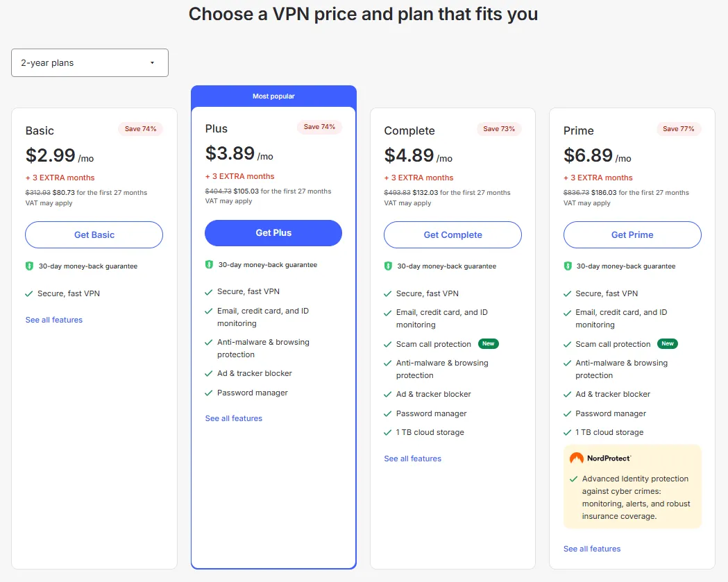Click the NordProtect logo icon
Viewport: 728px width, 582px height.
pos(576,459)
